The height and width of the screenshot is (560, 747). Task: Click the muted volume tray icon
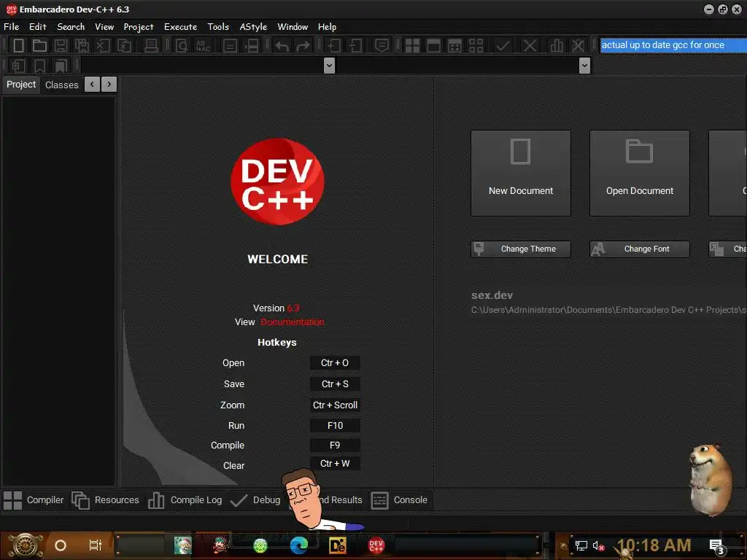point(598,545)
